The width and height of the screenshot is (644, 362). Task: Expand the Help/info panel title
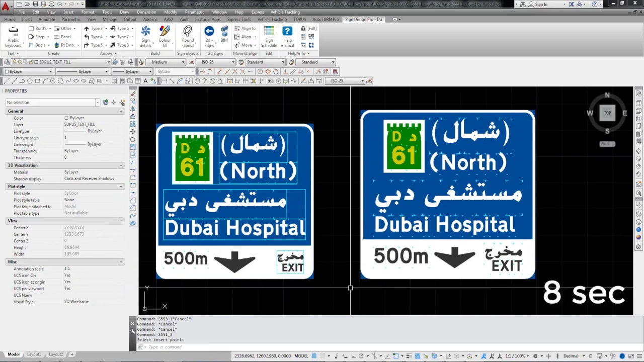tap(298, 53)
